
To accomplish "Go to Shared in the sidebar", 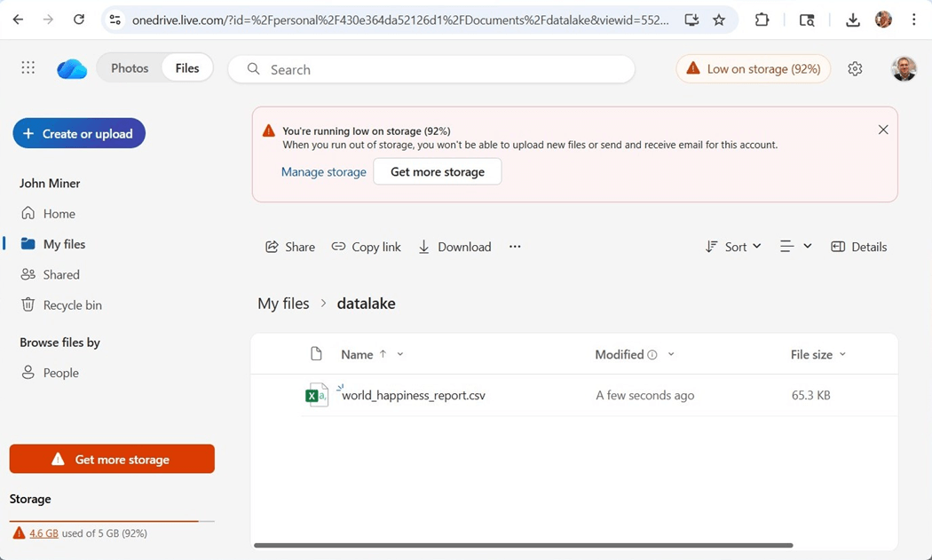I will 60,274.
